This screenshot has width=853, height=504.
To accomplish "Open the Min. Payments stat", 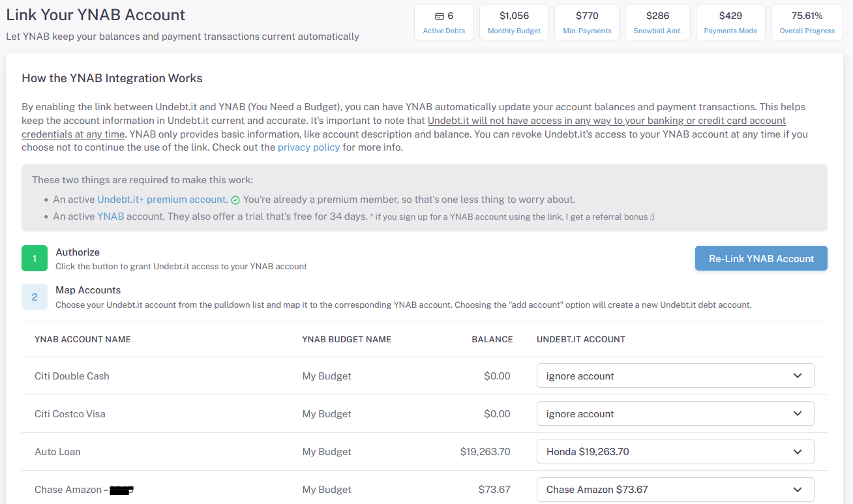I will click(587, 22).
